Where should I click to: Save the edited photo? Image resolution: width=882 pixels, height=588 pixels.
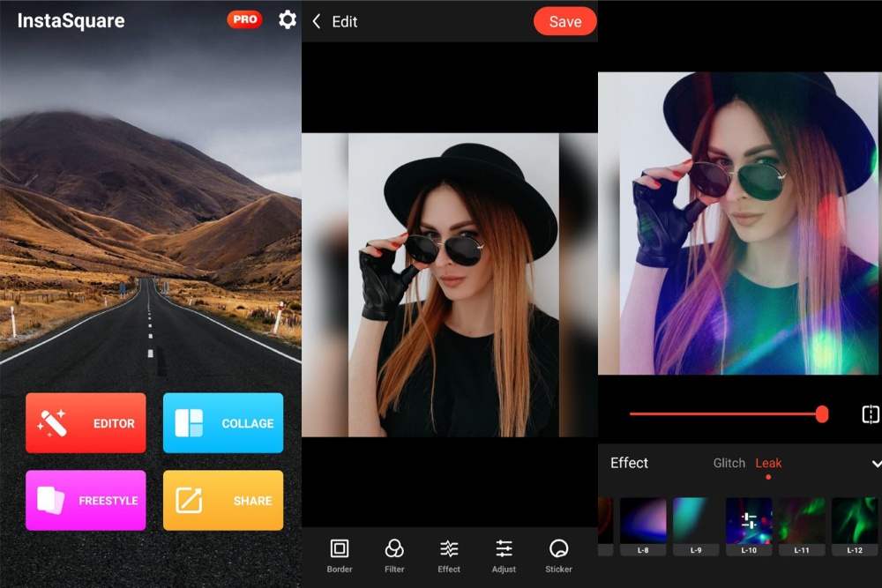(x=564, y=21)
